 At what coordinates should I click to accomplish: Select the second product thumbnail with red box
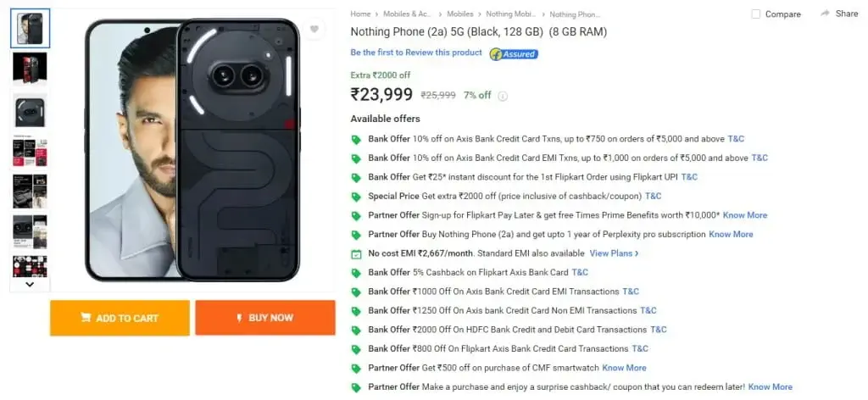pos(30,68)
